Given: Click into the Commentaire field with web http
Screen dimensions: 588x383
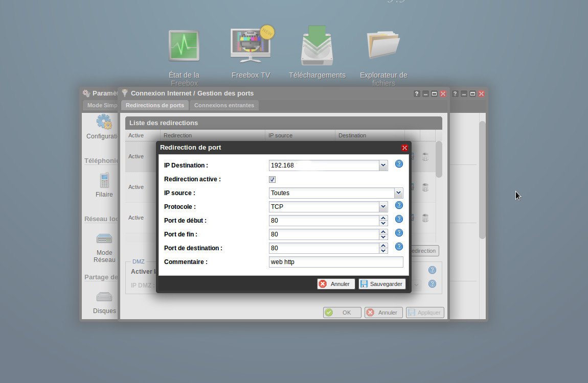Looking at the screenshot, I should (336, 261).
